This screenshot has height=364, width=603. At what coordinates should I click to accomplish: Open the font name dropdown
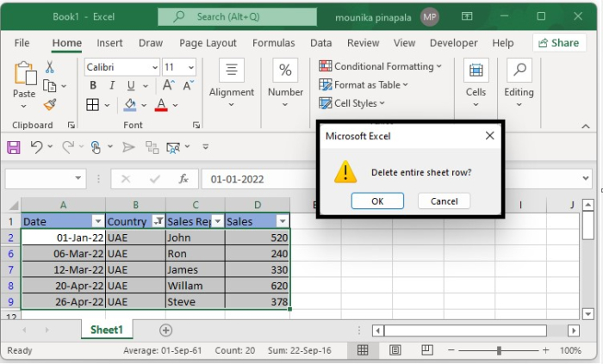point(155,68)
